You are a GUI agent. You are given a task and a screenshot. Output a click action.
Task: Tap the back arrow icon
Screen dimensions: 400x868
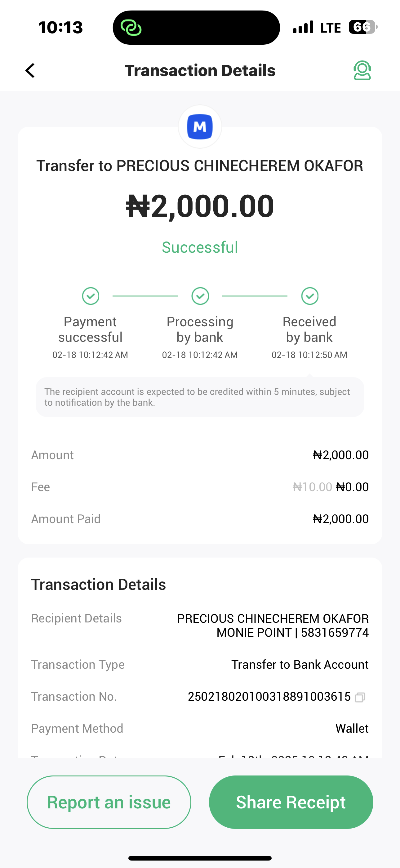click(x=30, y=70)
